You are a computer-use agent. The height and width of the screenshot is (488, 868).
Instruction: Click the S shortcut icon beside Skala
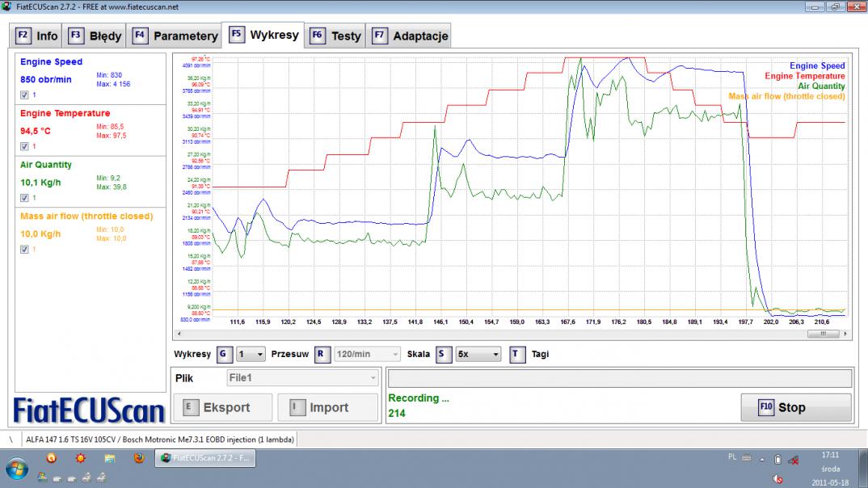442,354
